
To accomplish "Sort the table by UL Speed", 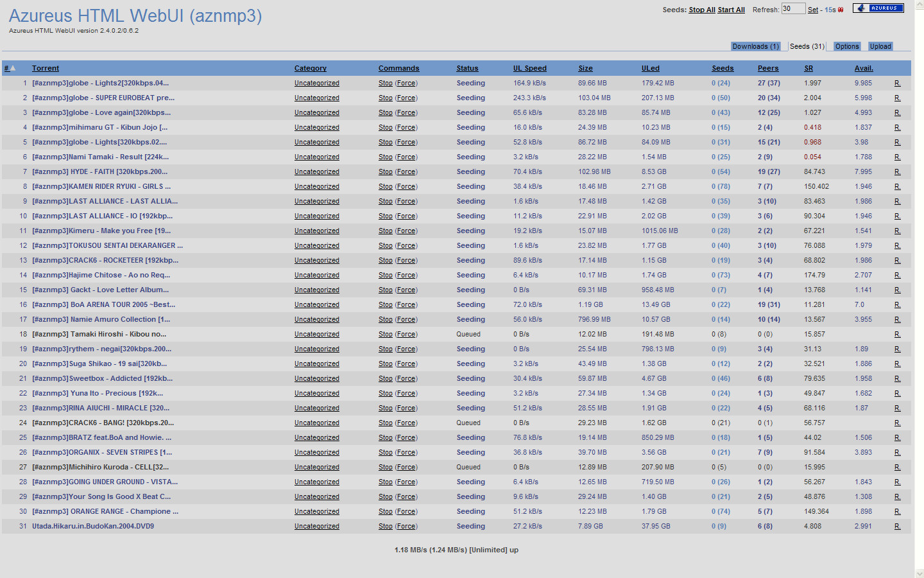I will click(529, 68).
